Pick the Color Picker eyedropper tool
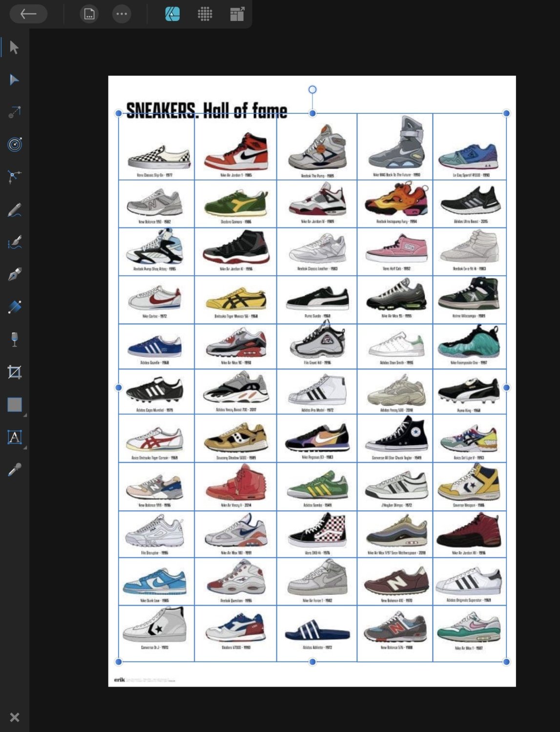Image resolution: width=560 pixels, height=732 pixels. [14, 469]
